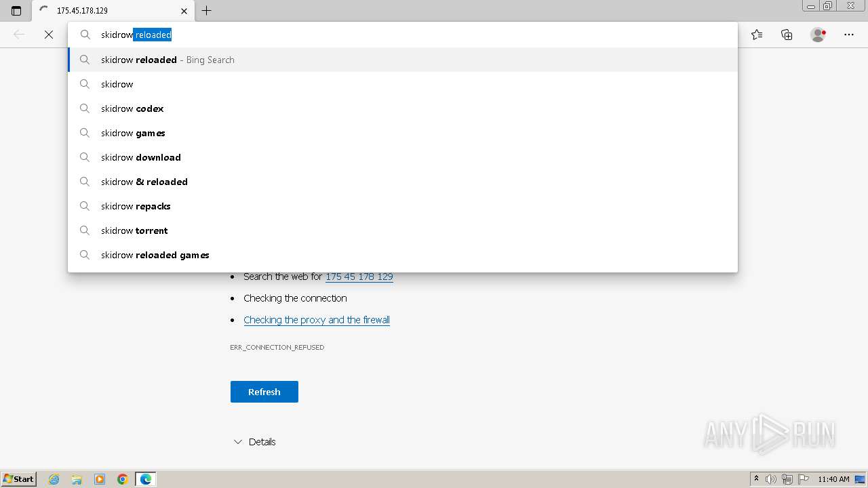Open the Collections icon
Viewport: 868px width, 488px height.
[787, 35]
